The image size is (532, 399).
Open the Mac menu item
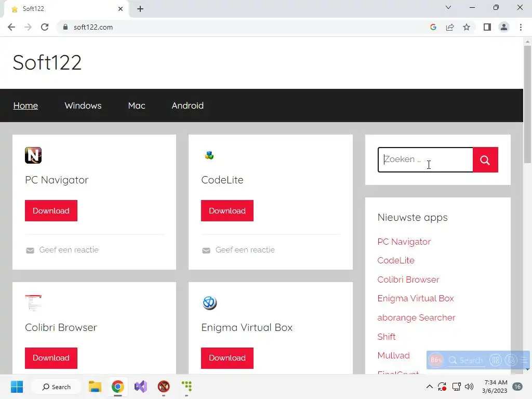137,105
